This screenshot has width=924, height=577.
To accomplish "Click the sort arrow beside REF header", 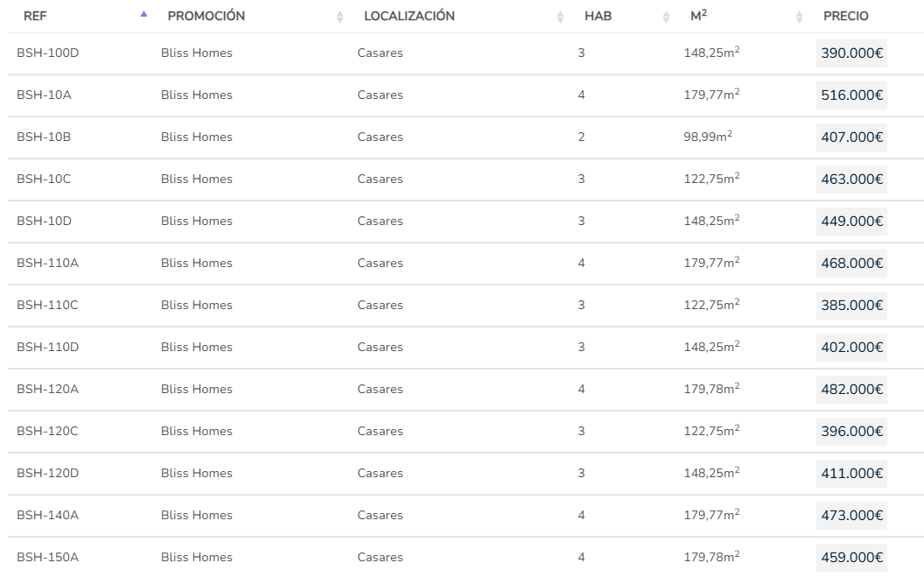I will pos(144,16).
